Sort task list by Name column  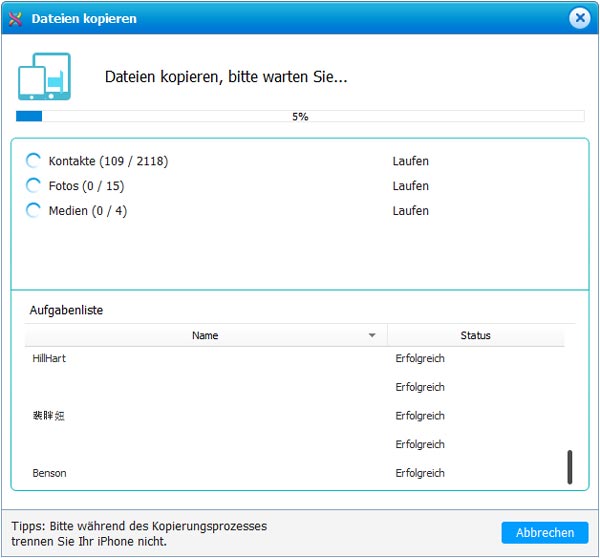(x=205, y=336)
